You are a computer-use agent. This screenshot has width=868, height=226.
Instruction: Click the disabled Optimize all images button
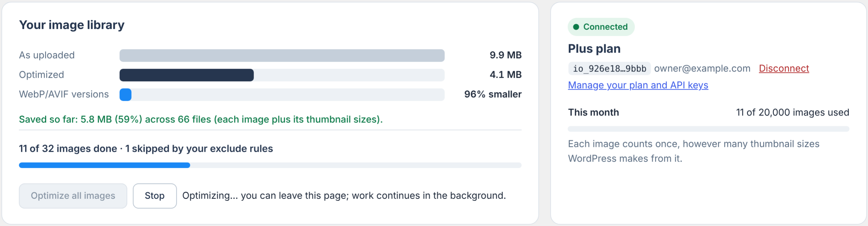click(73, 196)
